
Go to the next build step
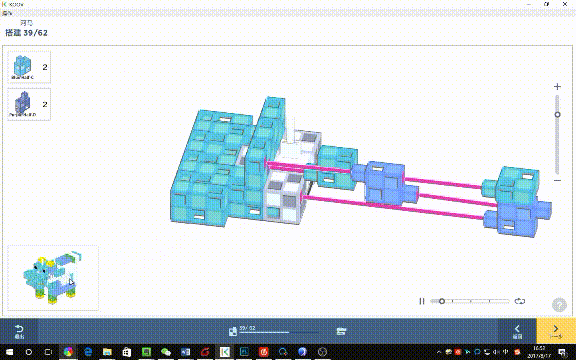coord(556,331)
